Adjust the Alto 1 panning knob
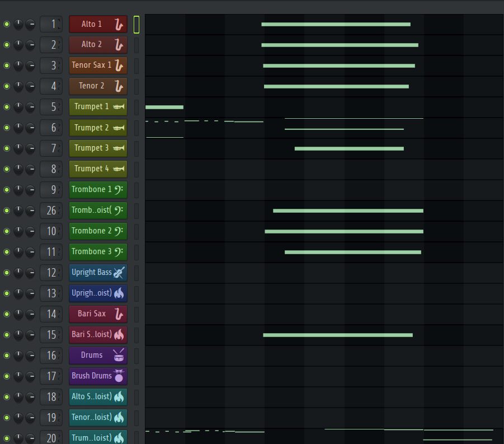Screen dimensions: 504x444 coord(18,24)
